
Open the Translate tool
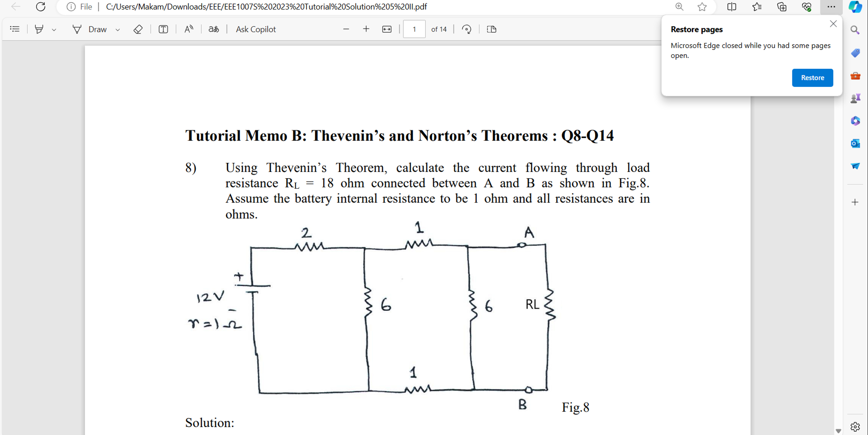click(x=213, y=29)
